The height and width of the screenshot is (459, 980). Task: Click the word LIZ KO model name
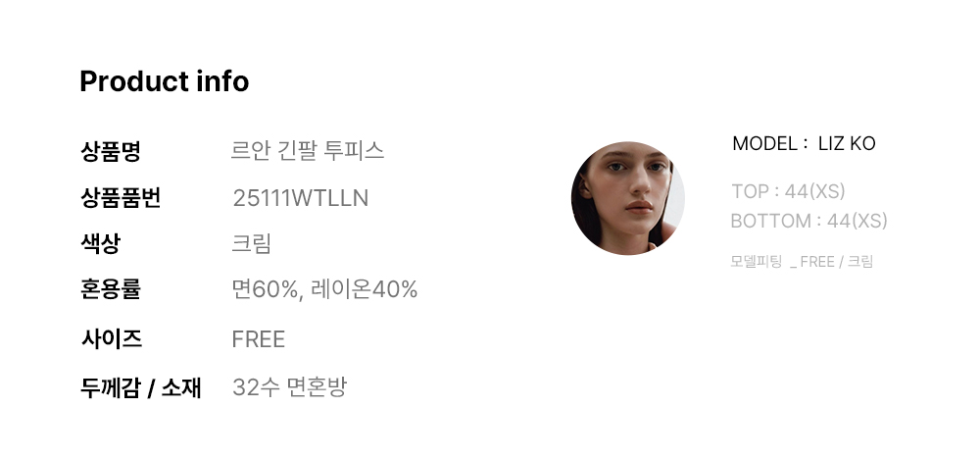[x=847, y=144]
